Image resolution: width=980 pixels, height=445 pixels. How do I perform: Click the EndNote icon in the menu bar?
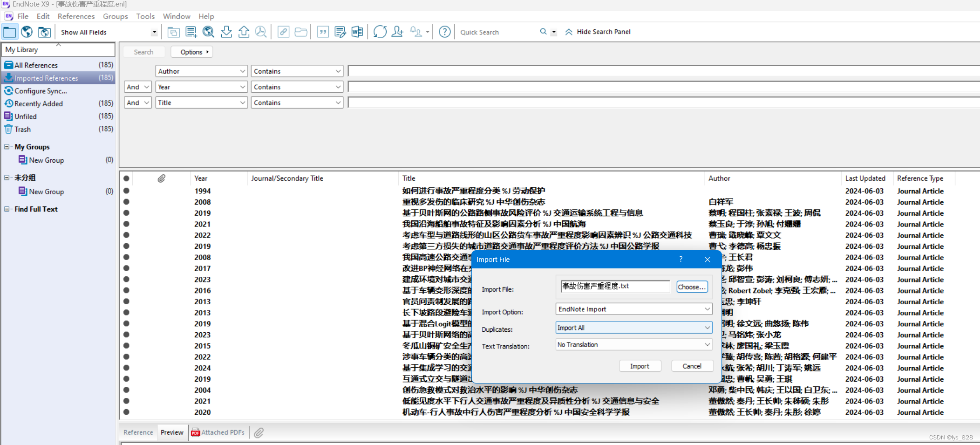pos(9,16)
